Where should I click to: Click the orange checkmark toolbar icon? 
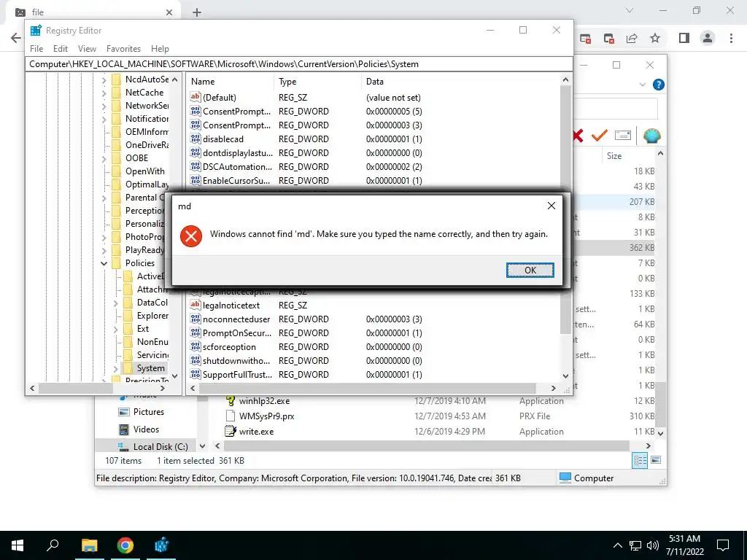(600, 136)
